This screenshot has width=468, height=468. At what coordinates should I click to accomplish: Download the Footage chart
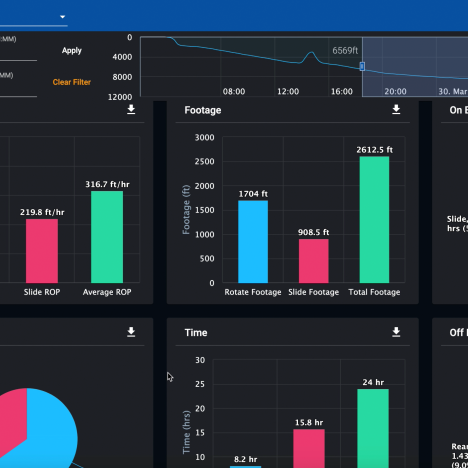point(396,109)
